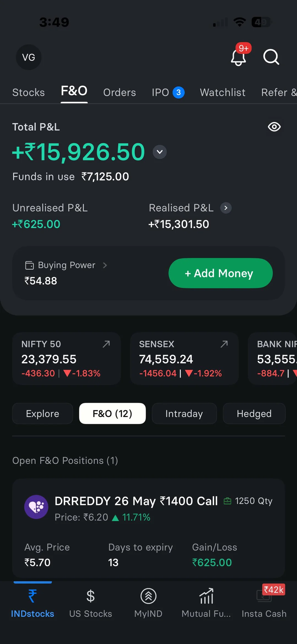Open notifications bell with 9+ badge

[x=239, y=57]
